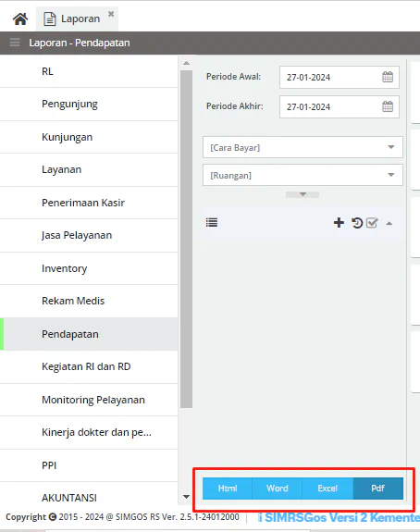The width and height of the screenshot is (420, 532).
Task: Click Copyright SIMGOS RS version text
Action: [x=122, y=517]
